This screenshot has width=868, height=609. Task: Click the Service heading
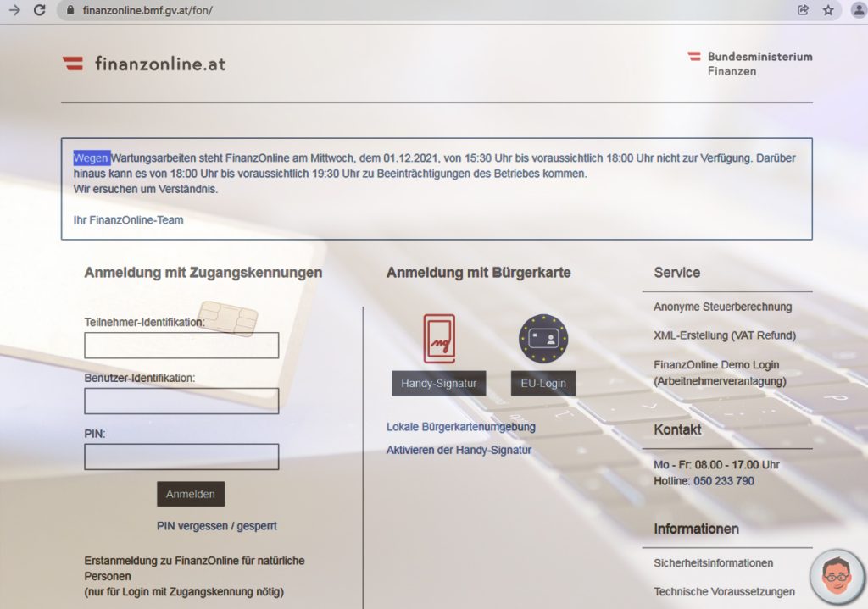677,273
